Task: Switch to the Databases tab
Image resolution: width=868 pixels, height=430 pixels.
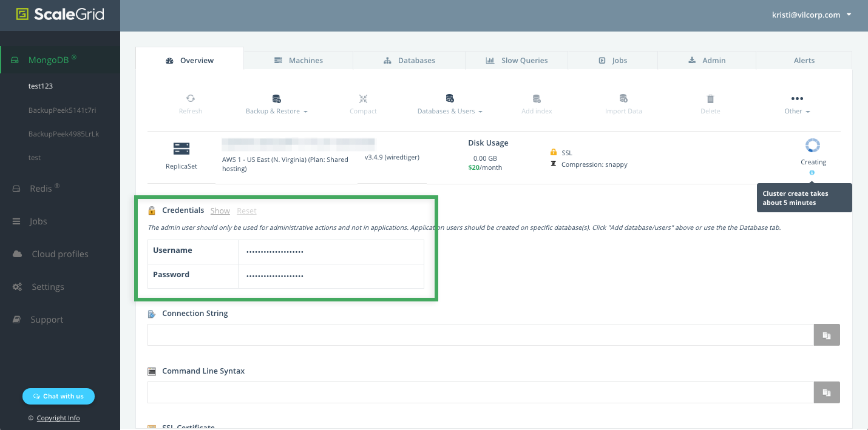Action: (x=409, y=60)
